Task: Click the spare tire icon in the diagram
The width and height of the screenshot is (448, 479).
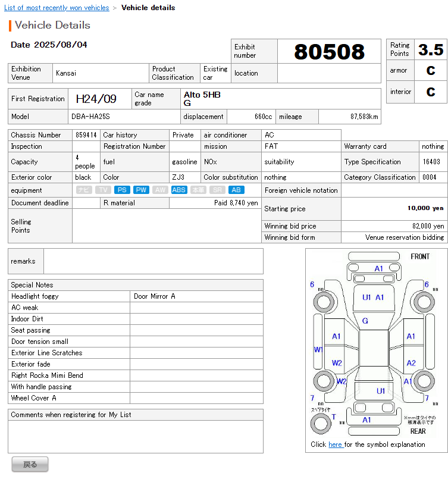Action: click(x=321, y=424)
